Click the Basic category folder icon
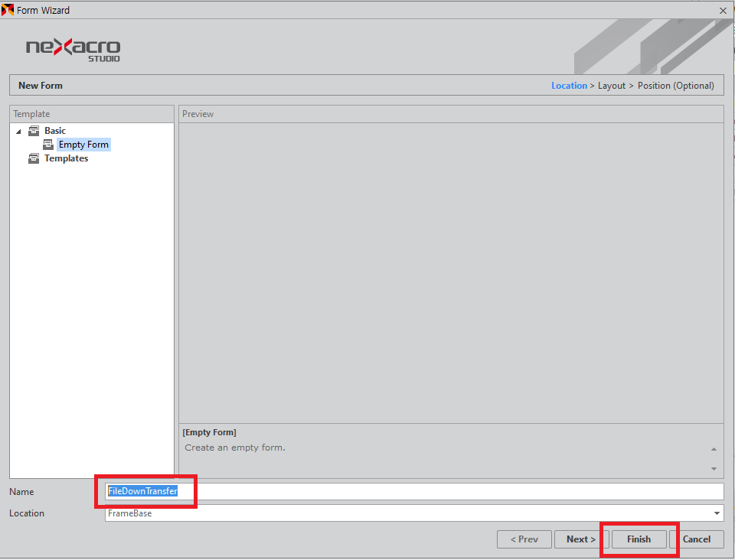Screen dimensions: 735x560 (x=34, y=131)
